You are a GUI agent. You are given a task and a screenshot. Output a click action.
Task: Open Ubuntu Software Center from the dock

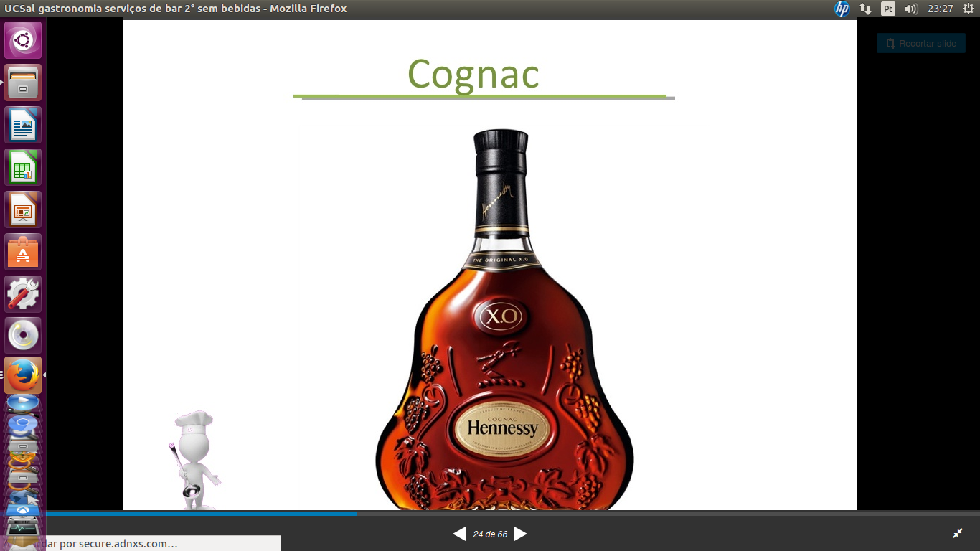[x=23, y=252]
